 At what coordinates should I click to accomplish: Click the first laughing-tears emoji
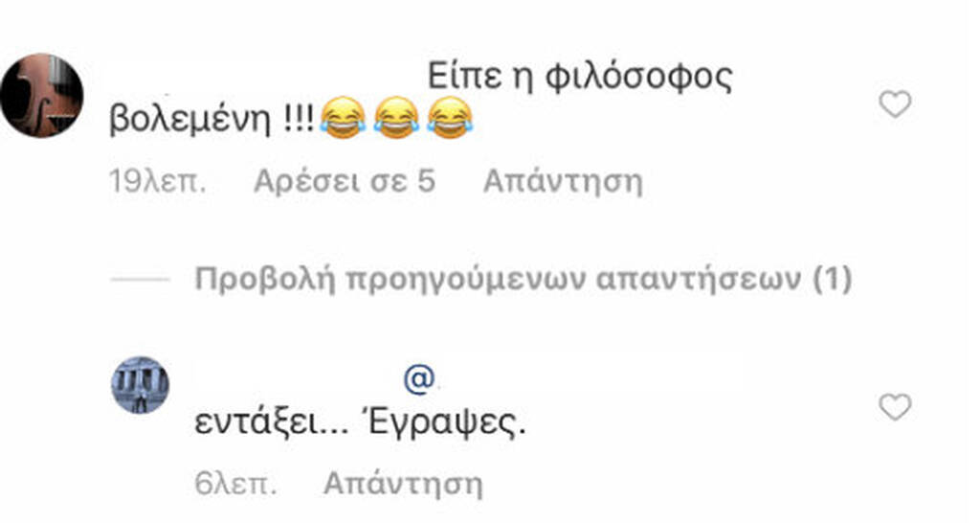tap(344, 118)
